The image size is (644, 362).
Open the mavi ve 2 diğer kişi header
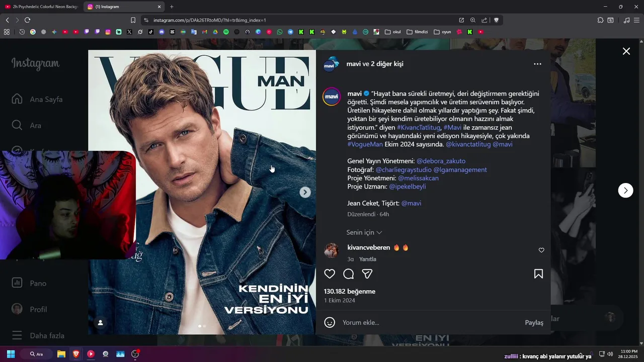pos(375,64)
